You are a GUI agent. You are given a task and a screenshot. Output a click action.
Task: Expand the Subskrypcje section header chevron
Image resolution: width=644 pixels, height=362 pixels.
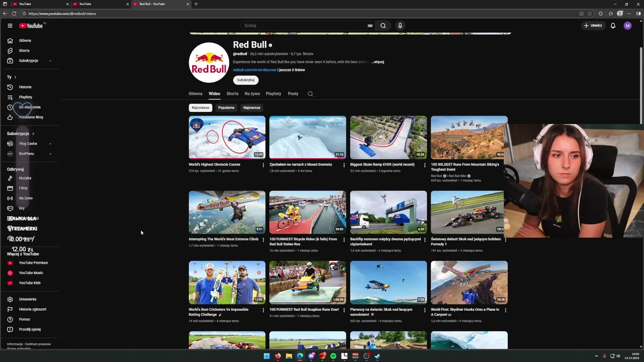pyautogui.click(x=33, y=134)
